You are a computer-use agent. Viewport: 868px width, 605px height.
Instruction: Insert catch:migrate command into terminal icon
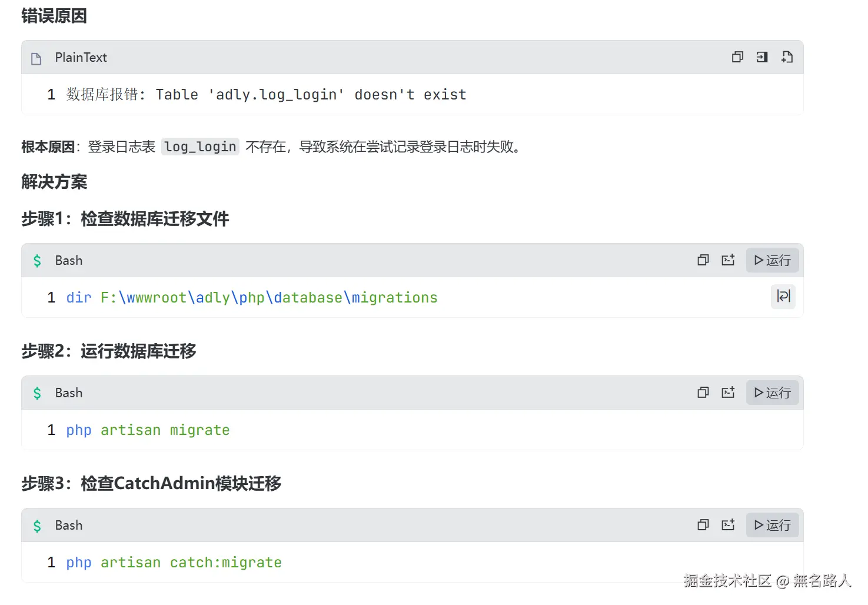pyautogui.click(x=728, y=525)
